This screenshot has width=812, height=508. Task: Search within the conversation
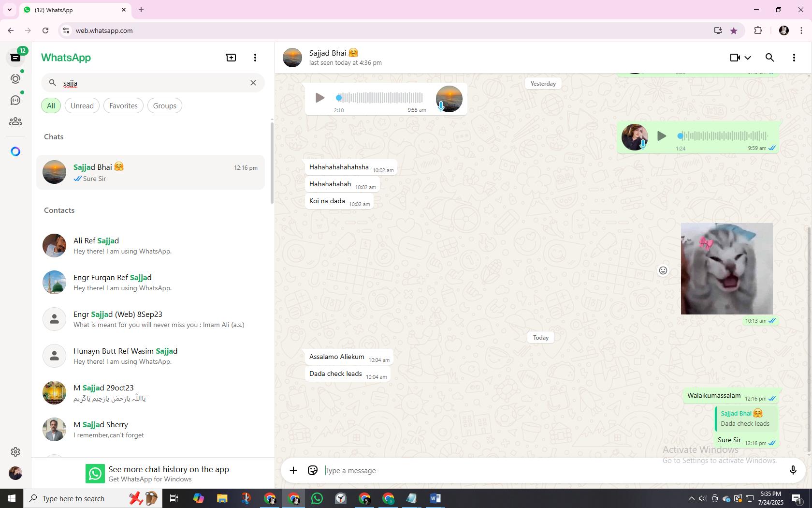(x=770, y=58)
